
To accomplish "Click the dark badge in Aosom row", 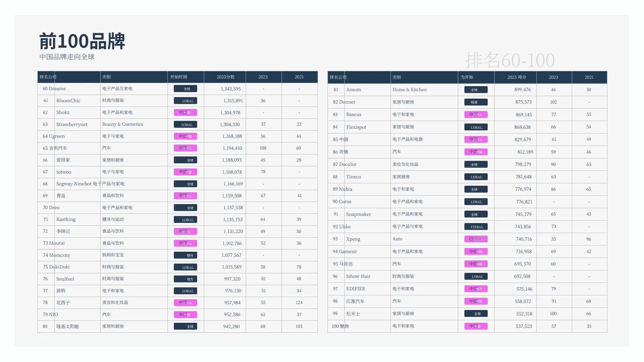I will (476, 90).
